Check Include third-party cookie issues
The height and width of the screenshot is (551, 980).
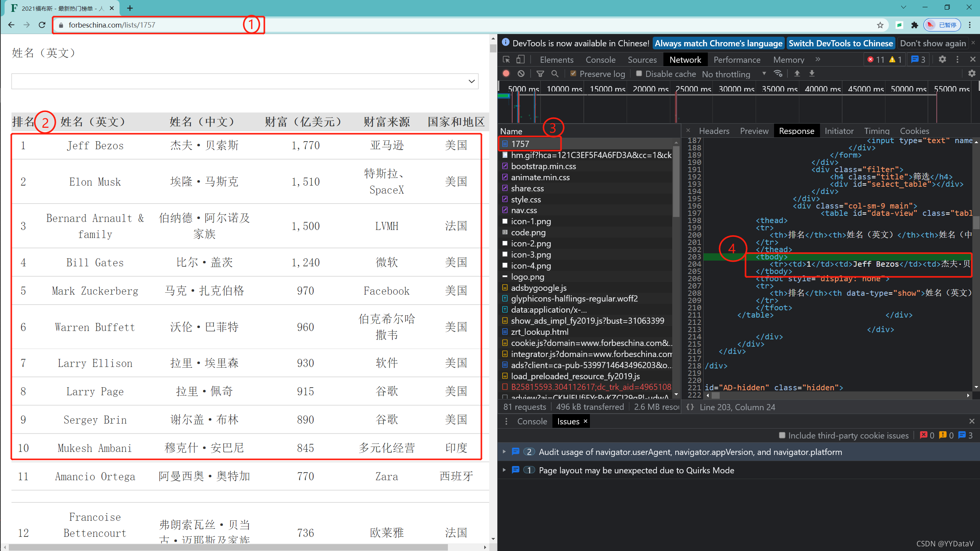click(782, 435)
